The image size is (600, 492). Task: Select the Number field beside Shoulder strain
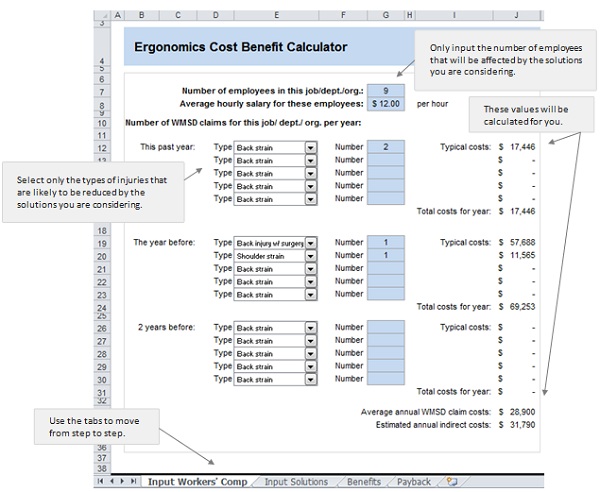coord(386,255)
